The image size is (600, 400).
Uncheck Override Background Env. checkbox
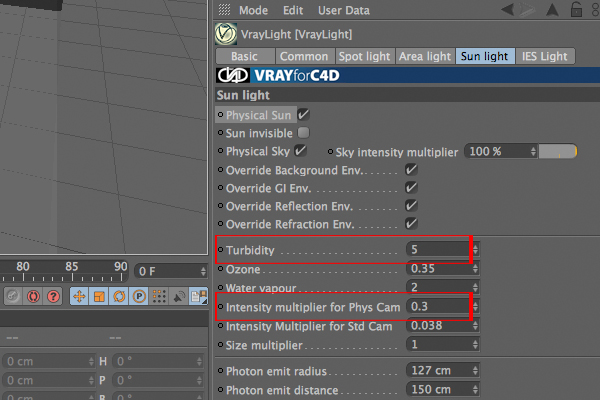[411, 170]
